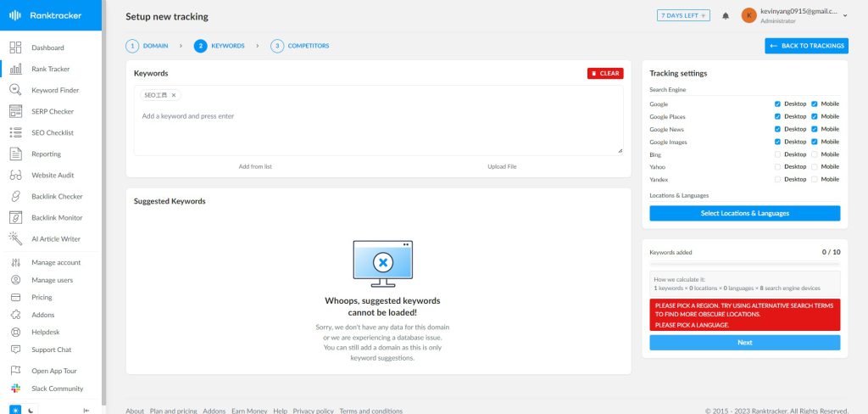Click the red Clear button

604,74
